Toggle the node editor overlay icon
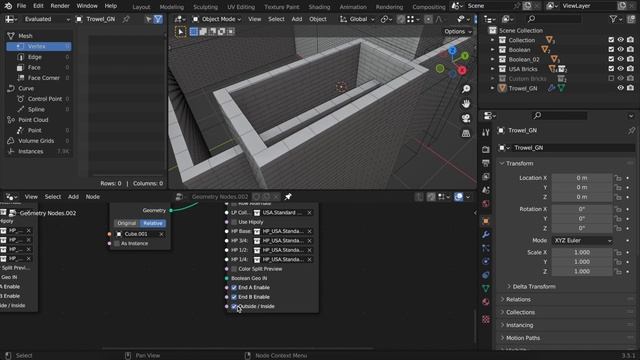Viewport: 640px width, 360px height. tap(459, 197)
